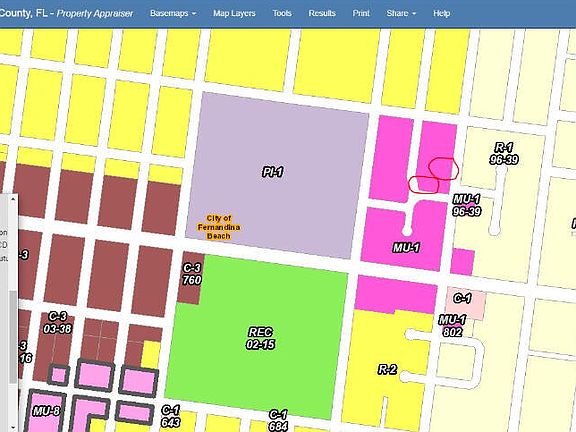
Task: Click the scroll down arrow on side panel
Action: click(13, 428)
